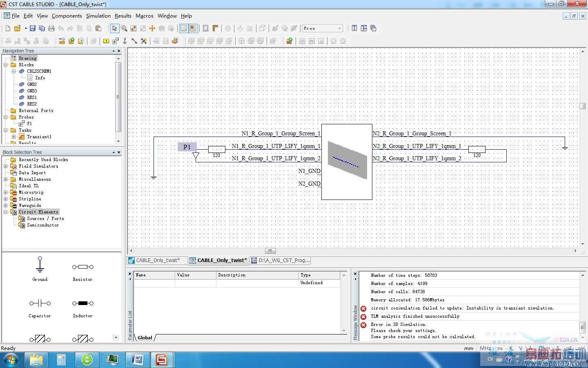Click the connector line tool icon
The image size is (588, 368).
[134, 41]
